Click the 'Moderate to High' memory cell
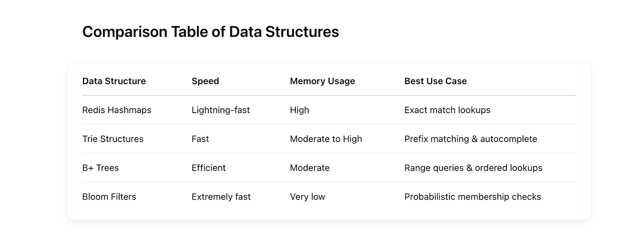The image size is (644, 246). point(326,139)
